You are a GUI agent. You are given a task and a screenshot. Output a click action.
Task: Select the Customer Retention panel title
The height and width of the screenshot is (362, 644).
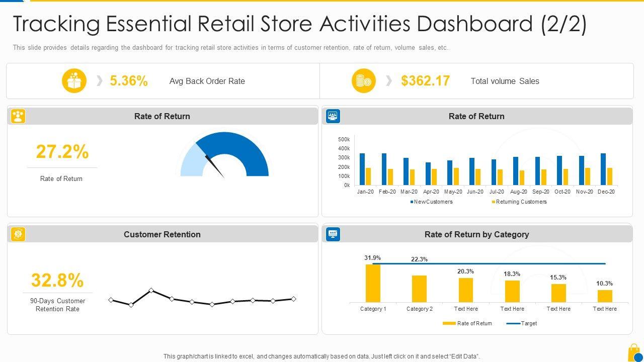[162, 234]
